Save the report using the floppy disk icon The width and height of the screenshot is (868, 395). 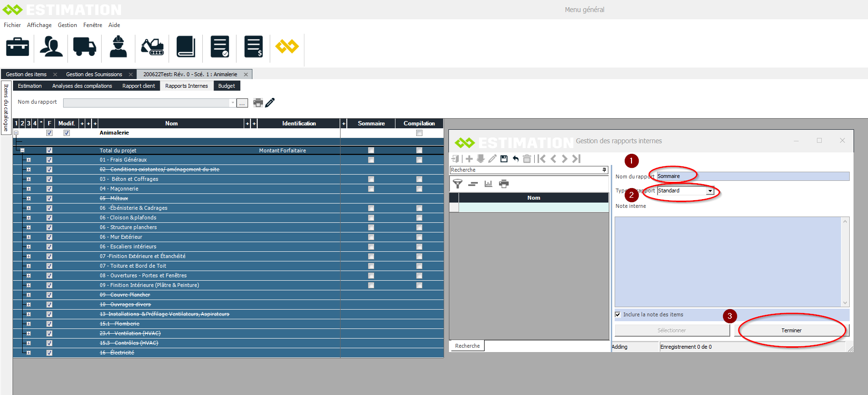click(504, 159)
